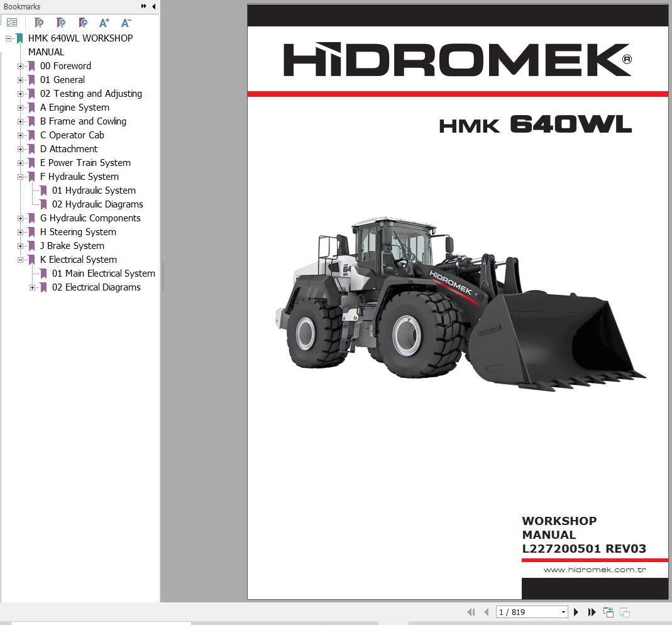672x625 pixels.
Task: Go to previous page arrow
Action: 486,612
